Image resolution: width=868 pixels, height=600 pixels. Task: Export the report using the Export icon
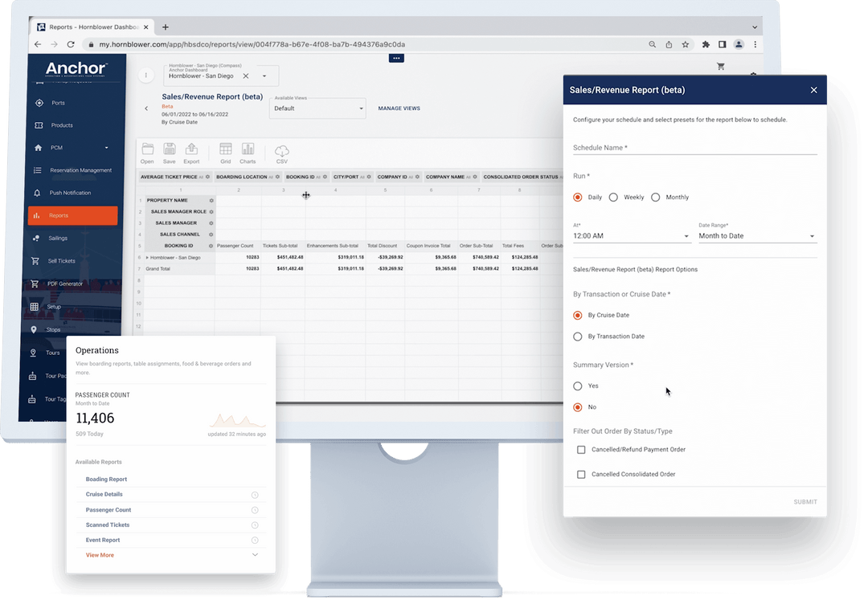pyautogui.click(x=190, y=152)
